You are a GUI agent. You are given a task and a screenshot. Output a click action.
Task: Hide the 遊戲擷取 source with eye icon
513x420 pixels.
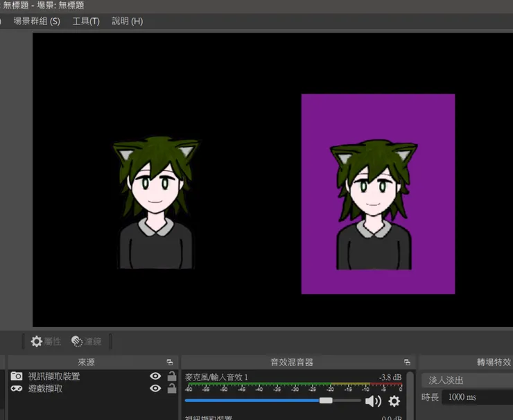click(x=155, y=389)
